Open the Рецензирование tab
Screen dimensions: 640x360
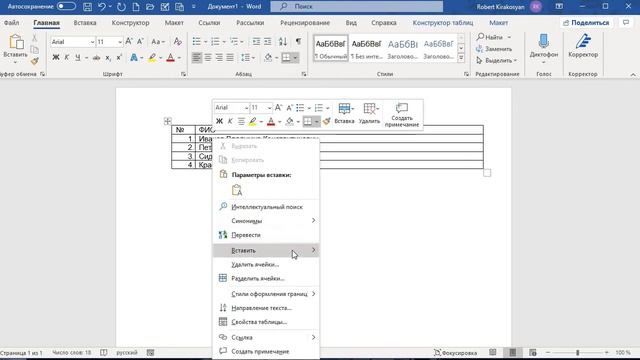[305, 23]
